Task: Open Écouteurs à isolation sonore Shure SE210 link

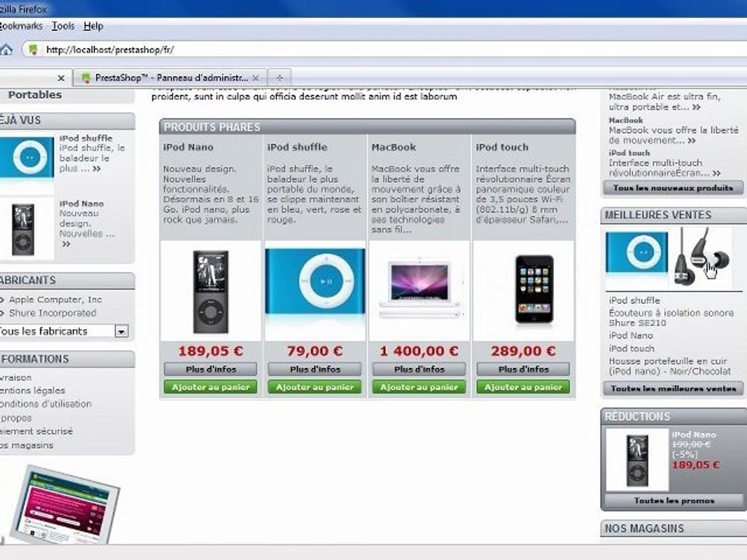Action: [671, 317]
